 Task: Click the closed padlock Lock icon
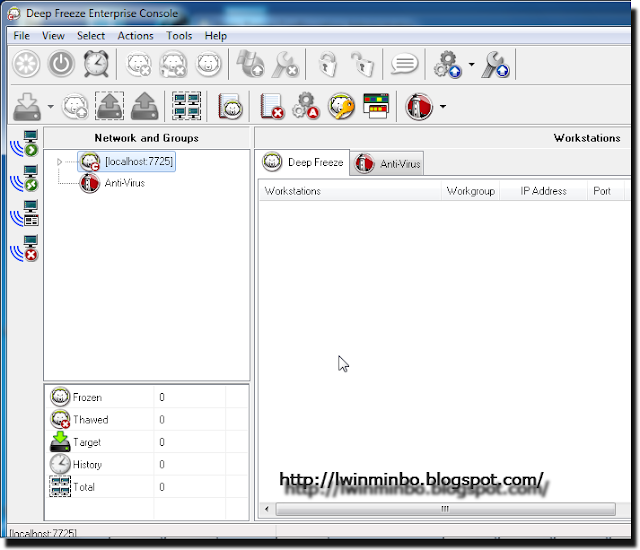pos(328,64)
